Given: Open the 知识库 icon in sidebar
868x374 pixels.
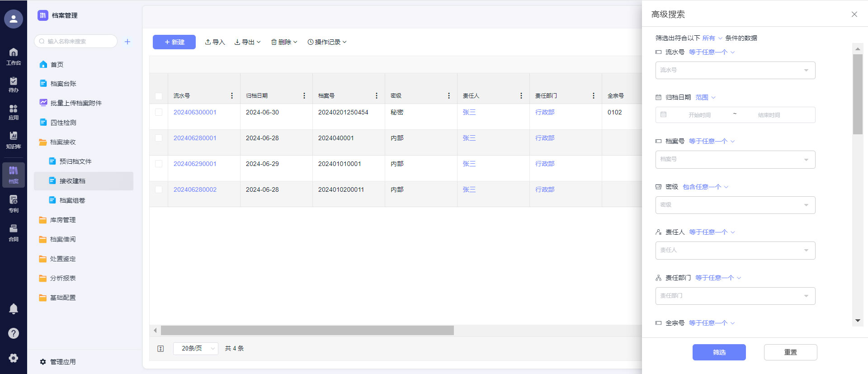Looking at the screenshot, I should click(14, 140).
